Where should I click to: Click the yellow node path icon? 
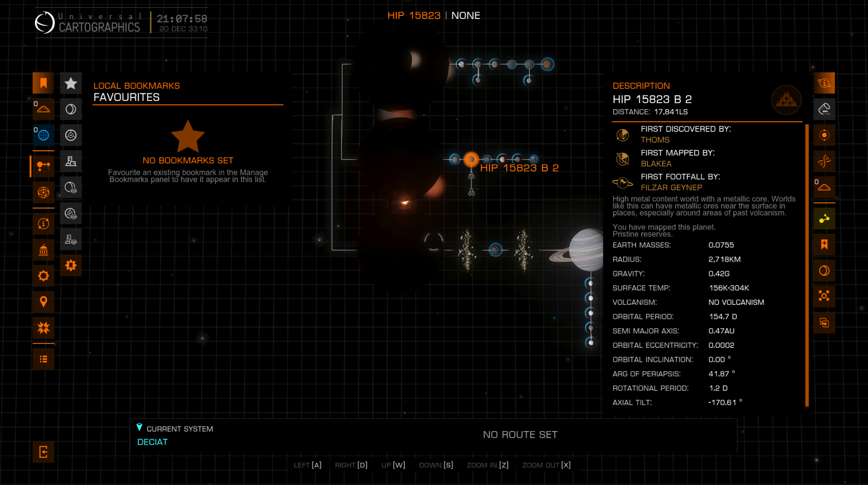[824, 219]
